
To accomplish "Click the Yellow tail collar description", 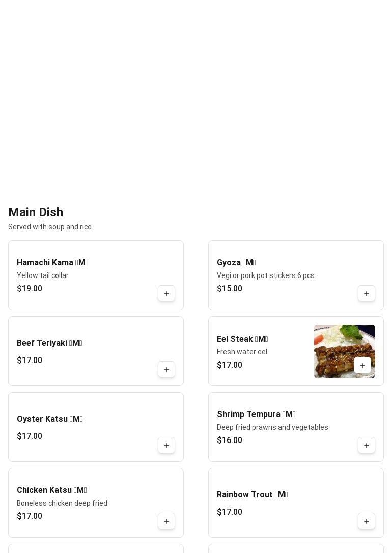I will [43, 275].
